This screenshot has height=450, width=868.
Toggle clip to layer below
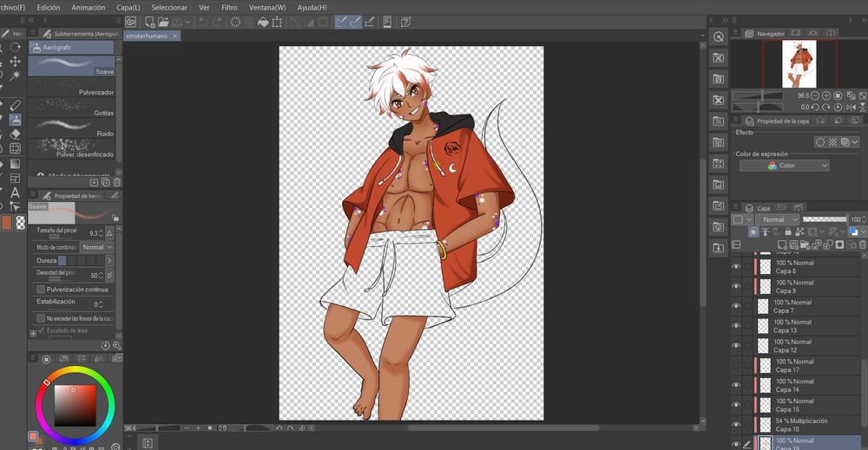(x=753, y=232)
